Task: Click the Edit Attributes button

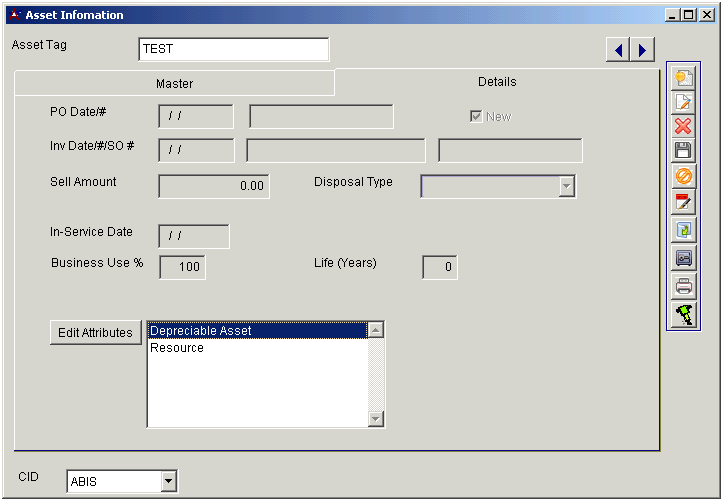Action: tap(95, 333)
